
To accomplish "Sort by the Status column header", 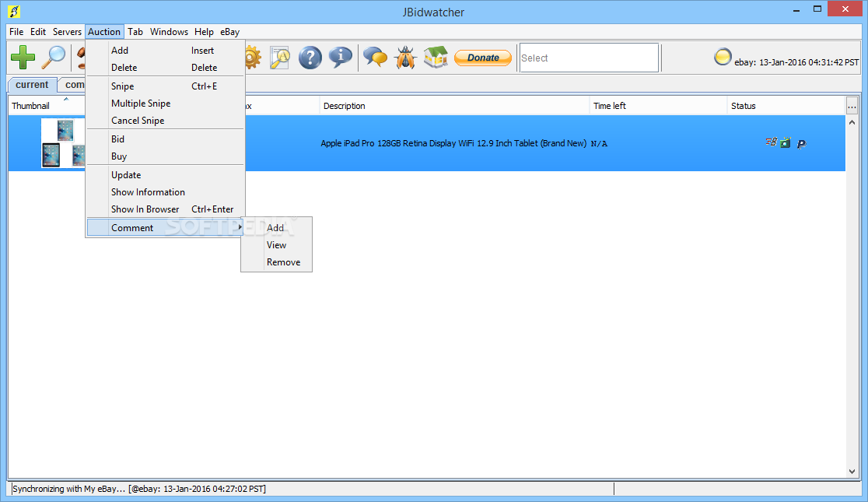I will 786,105.
